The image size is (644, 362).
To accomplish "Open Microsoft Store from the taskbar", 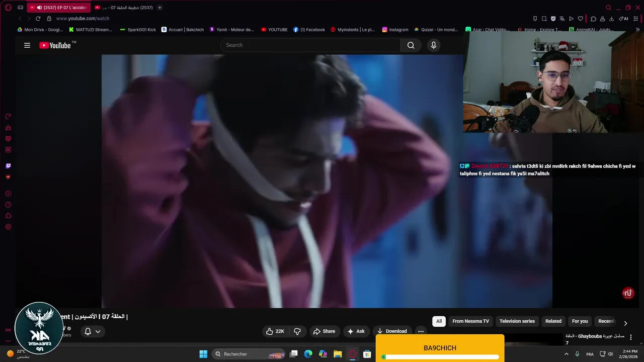I will (367, 354).
